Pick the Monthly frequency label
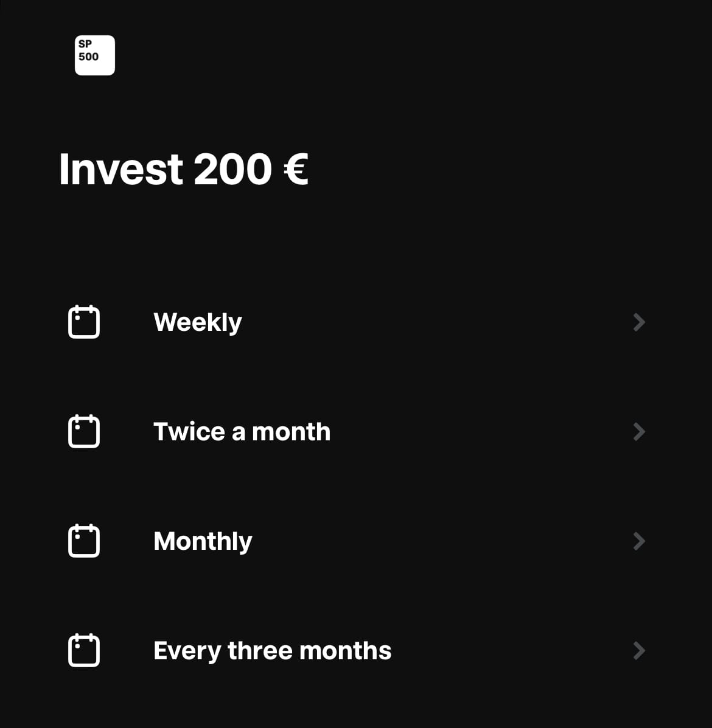Viewport: 712px width, 728px height. (x=203, y=542)
